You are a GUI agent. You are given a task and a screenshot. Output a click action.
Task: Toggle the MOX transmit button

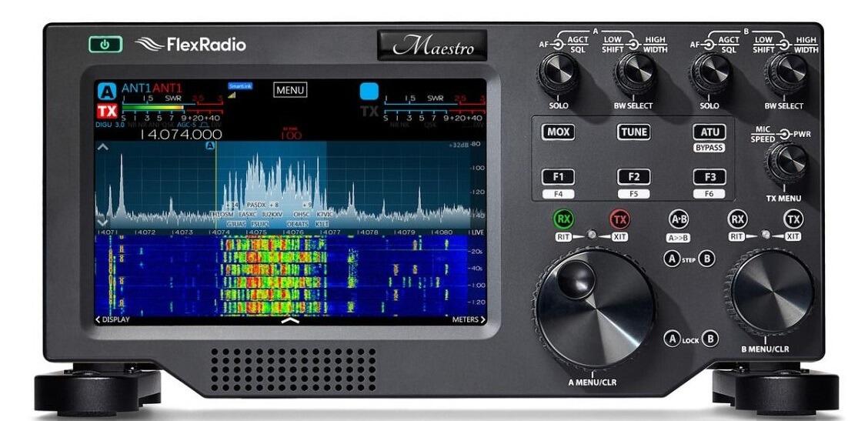click(557, 132)
